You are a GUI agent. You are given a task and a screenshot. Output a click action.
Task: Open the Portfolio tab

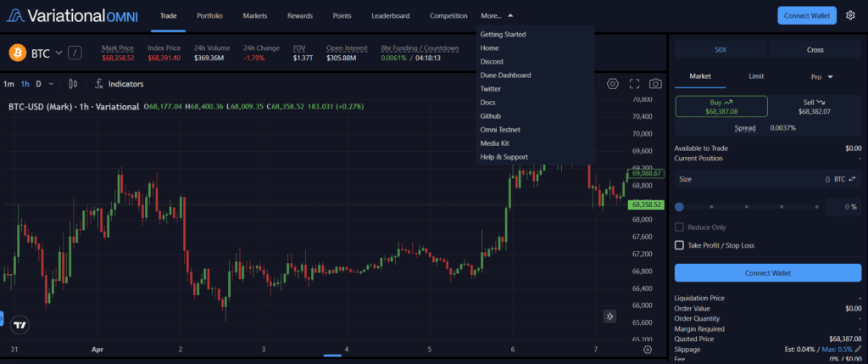[210, 15]
